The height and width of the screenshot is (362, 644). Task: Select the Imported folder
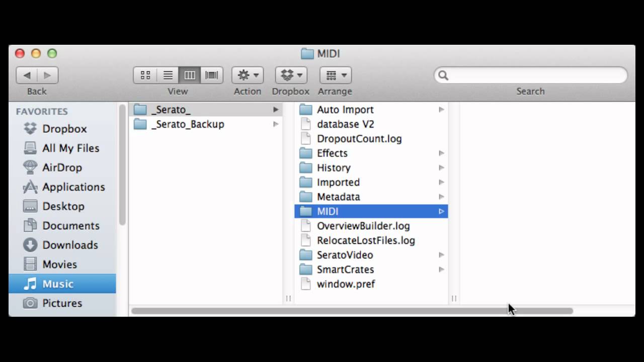pos(371,183)
